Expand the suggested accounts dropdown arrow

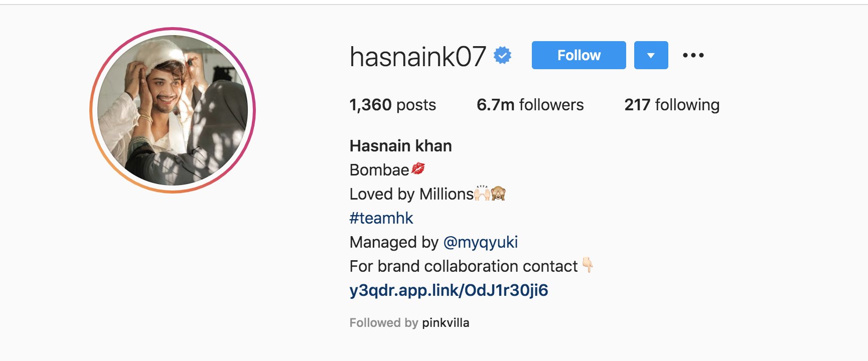click(x=651, y=55)
